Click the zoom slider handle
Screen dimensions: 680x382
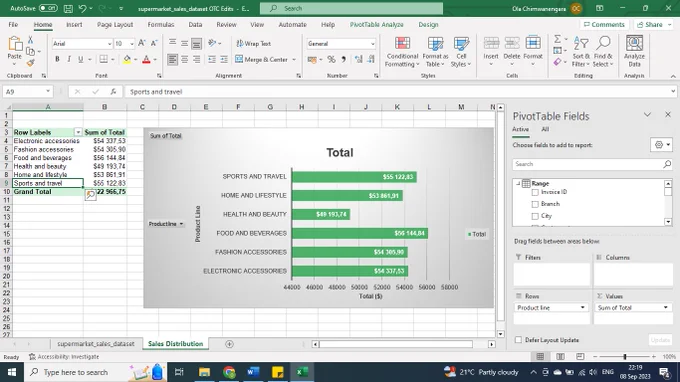[625, 356]
